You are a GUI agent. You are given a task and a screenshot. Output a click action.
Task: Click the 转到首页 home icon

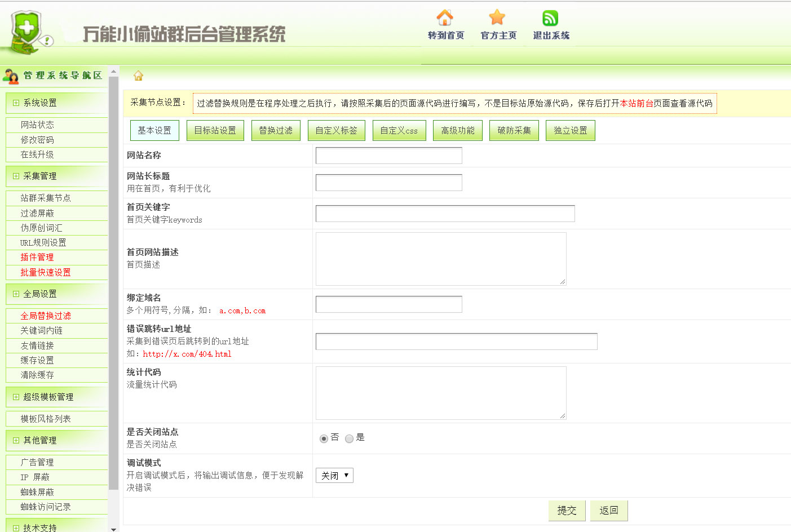pos(445,19)
